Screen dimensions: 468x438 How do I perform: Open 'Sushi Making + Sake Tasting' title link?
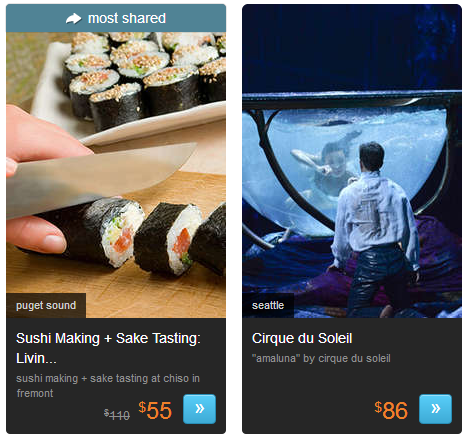(108, 348)
